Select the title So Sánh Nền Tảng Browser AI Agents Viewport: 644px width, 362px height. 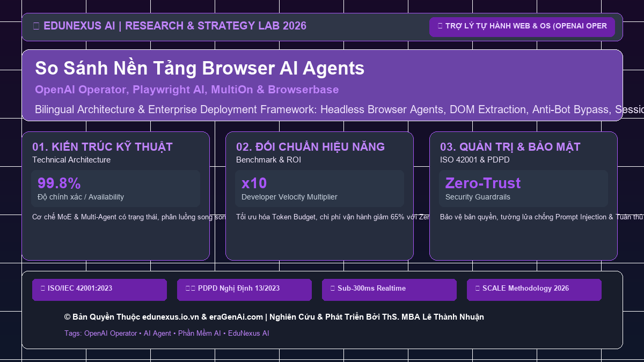(x=200, y=68)
